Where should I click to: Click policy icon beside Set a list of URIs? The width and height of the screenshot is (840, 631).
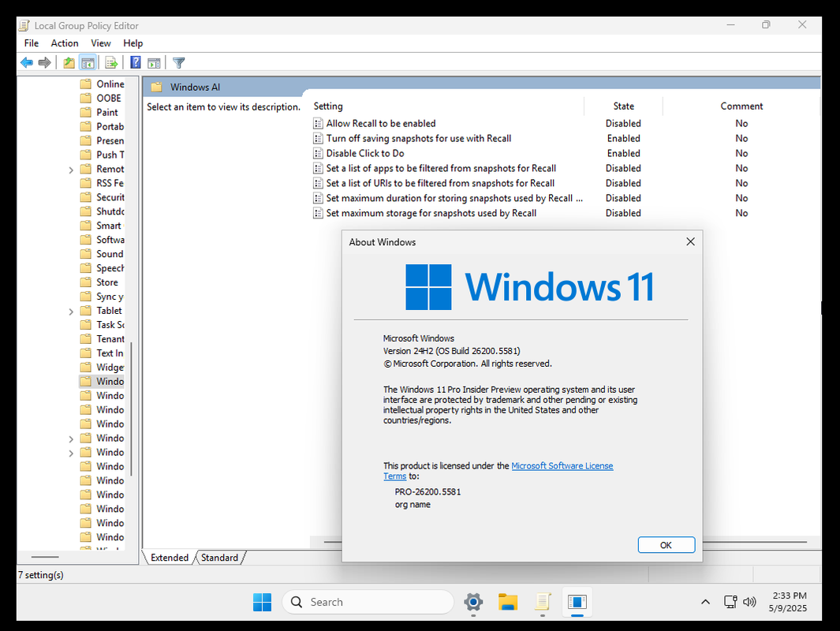[x=318, y=183]
